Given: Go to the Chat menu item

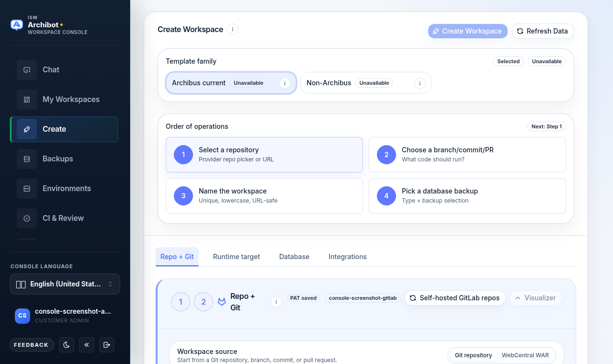Looking at the screenshot, I should tap(64, 70).
